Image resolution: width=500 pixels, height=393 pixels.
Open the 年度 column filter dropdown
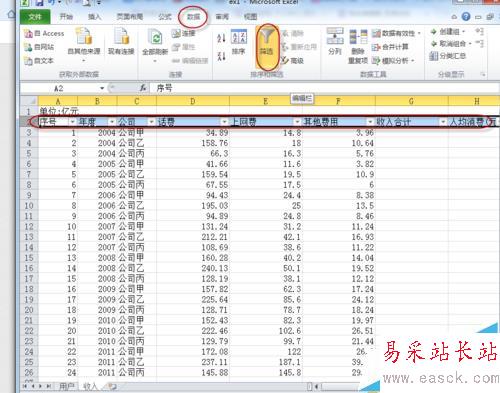pos(112,122)
